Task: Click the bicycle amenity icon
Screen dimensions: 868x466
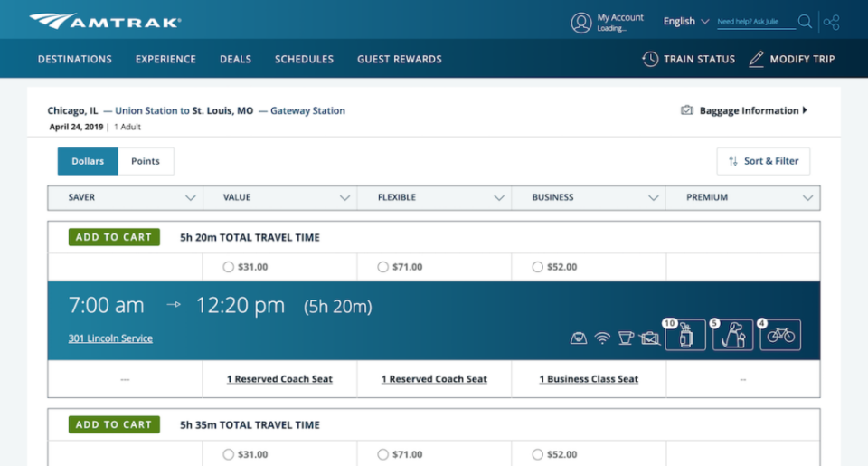Action: [x=779, y=336]
